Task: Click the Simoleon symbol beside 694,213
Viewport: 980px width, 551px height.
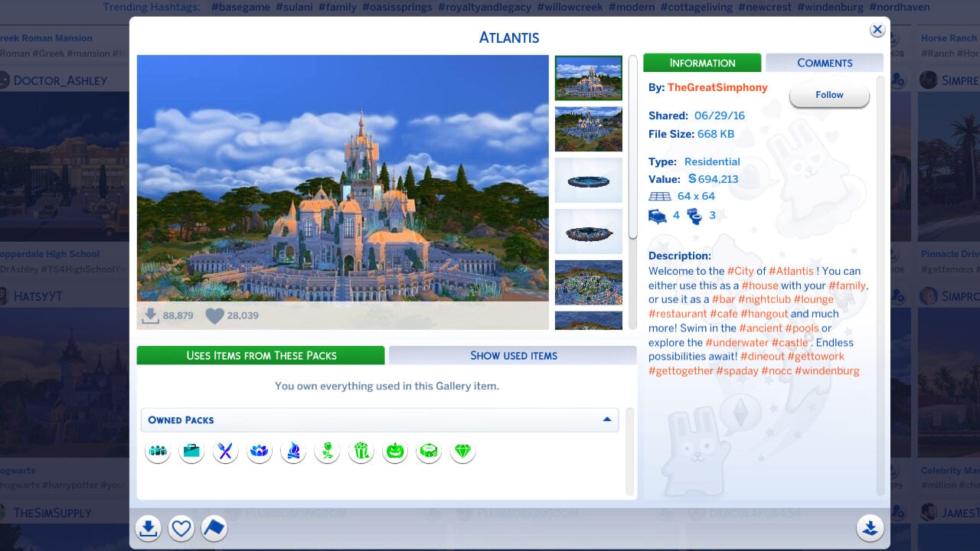Action: coord(692,179)
